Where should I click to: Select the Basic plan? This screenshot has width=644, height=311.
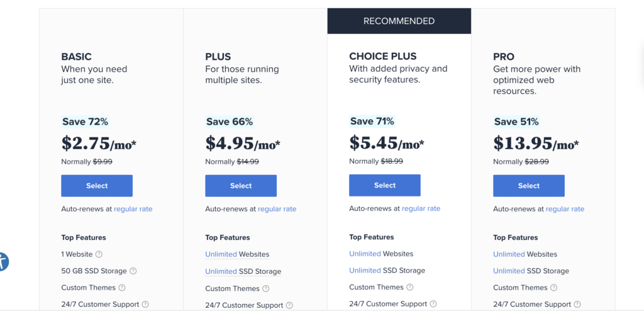coord(97,186)
